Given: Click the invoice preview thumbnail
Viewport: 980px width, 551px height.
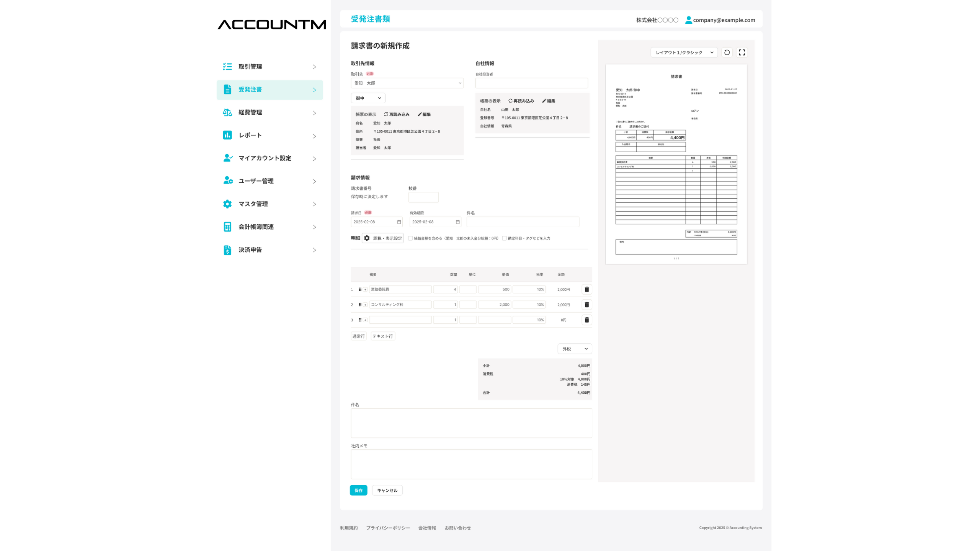Looking at the screenshot, I should [676, 165].
